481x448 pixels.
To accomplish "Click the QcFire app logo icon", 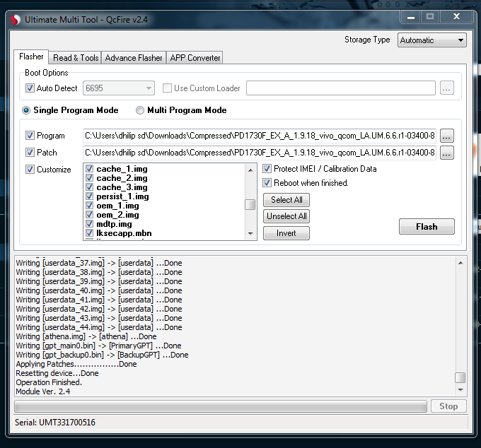I will coord(16,20).
